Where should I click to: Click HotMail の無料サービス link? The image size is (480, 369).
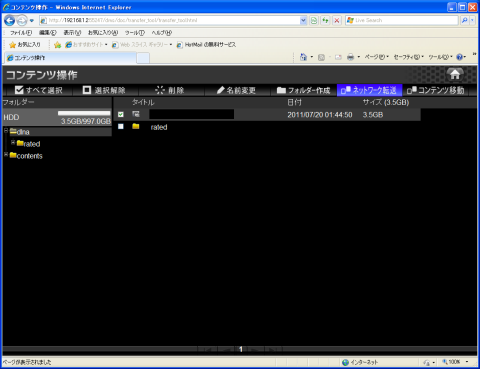tap(206, 45)
